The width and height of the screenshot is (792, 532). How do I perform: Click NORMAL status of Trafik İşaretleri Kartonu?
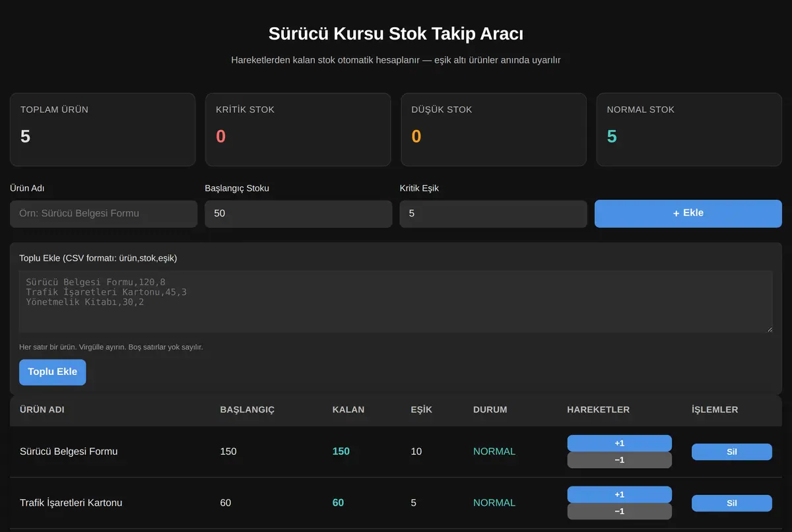click(x=494, y=503)
